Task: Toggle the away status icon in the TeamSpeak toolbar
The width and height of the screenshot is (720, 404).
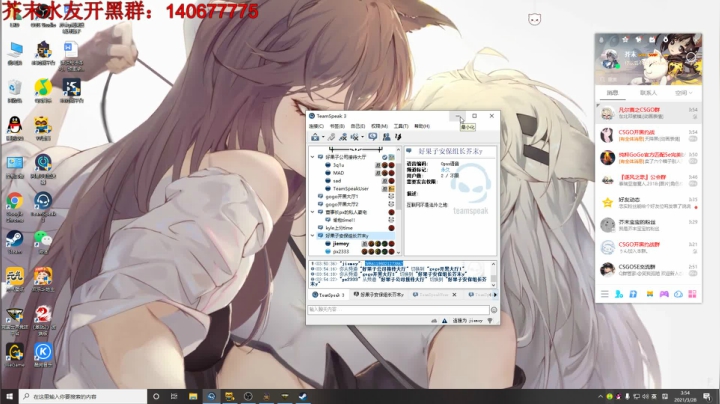Action: click(343, 137)
